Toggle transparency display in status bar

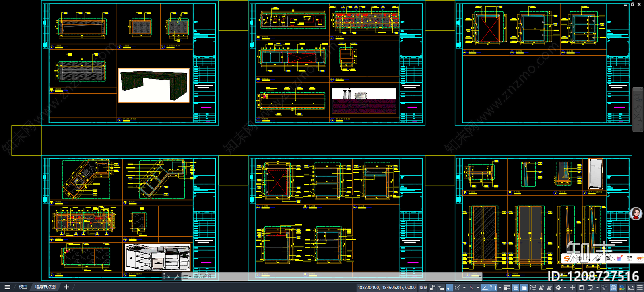(516, 288)
